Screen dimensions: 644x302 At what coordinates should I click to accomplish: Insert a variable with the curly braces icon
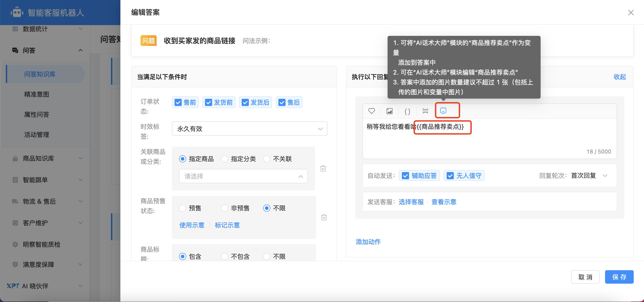[x=407, y=111]
